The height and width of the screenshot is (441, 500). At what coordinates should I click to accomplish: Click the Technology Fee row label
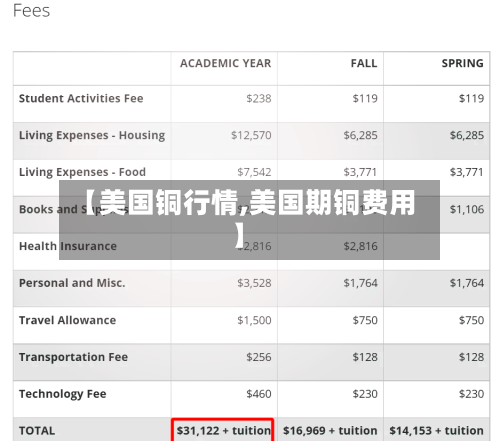click(x=63, y=394)
